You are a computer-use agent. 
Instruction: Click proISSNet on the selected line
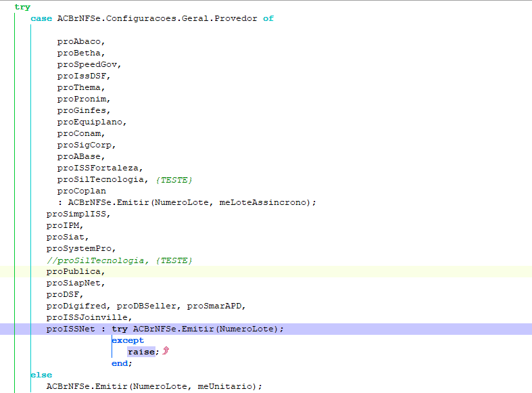point(71,329)
